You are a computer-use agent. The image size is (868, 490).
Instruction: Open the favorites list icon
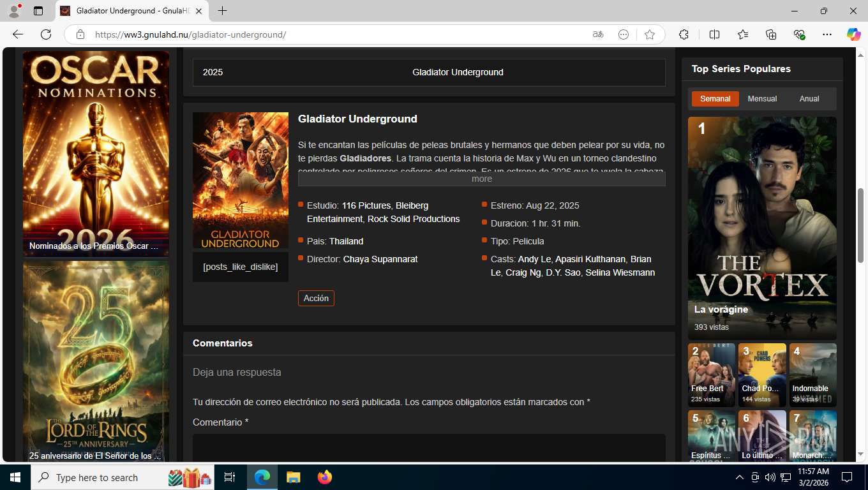coord(743,34)
